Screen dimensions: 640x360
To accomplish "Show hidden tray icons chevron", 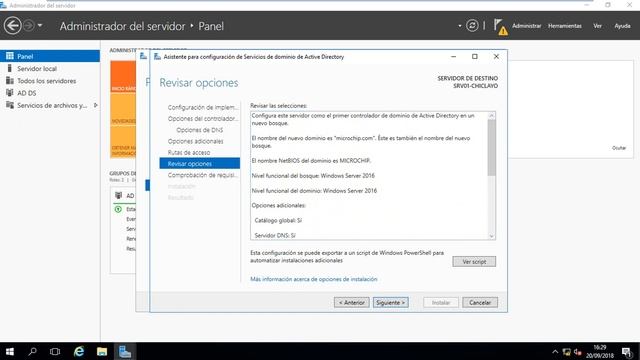I will (555, 352).
